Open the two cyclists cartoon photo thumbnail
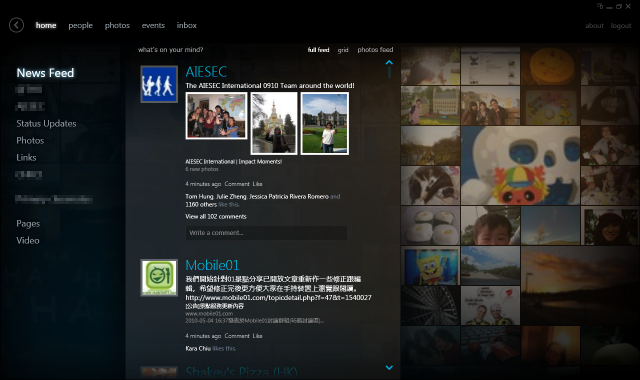 [x=491, y=306]
